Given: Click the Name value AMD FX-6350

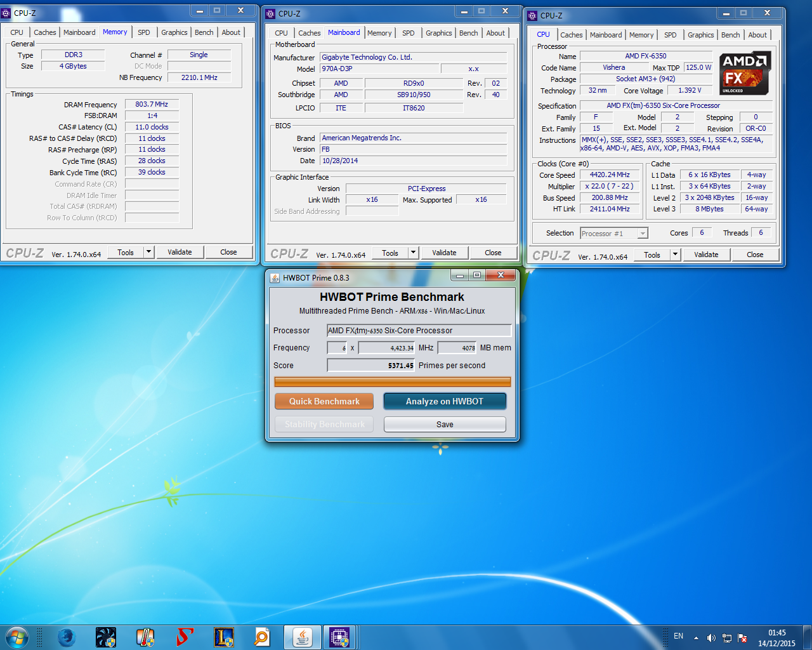Looking at the screenshot, I should coord(646,56).
